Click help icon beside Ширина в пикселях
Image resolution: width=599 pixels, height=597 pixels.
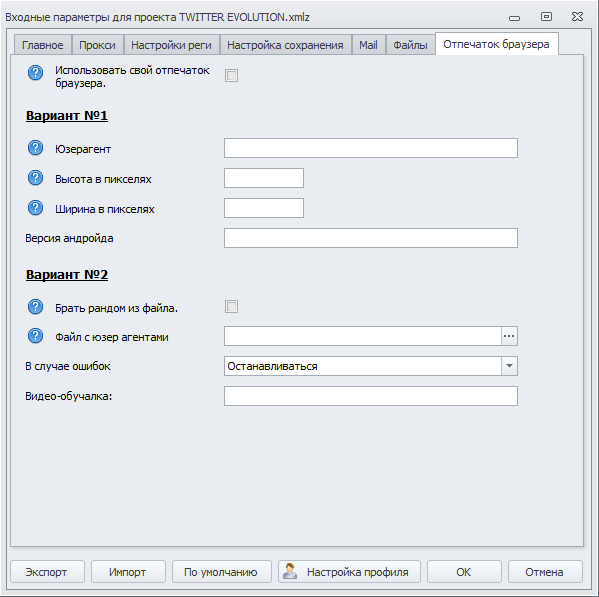(x=36, y=208)
